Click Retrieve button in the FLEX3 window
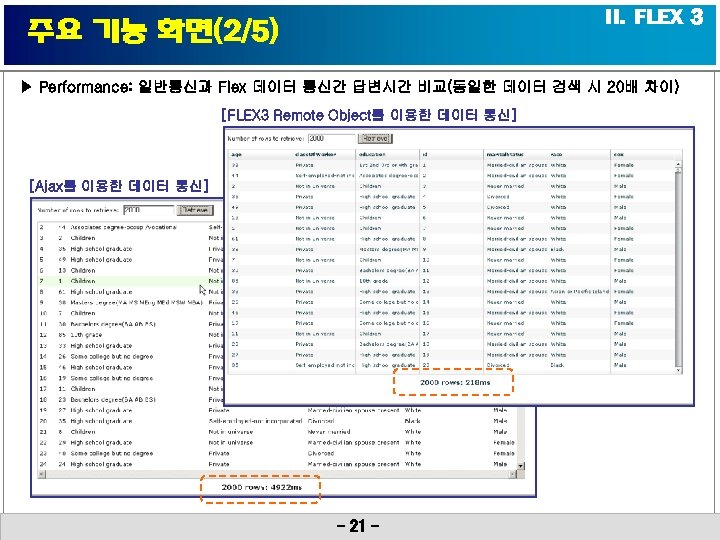Screen dimensions: 720x540 point(375,138)
